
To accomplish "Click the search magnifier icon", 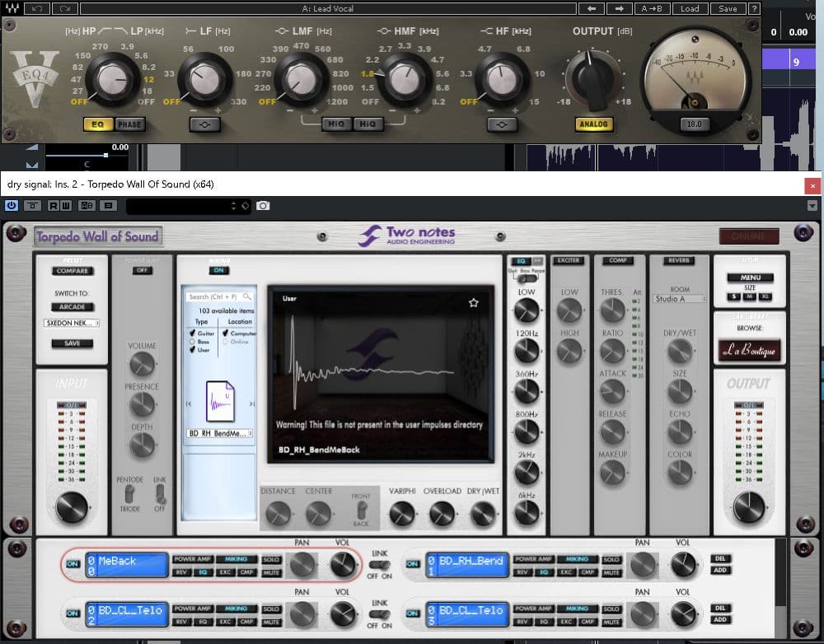I will tap(247, 296).
